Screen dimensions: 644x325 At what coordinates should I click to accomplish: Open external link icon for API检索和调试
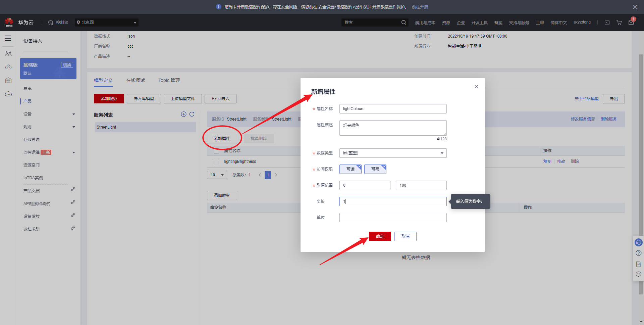(x=73, y=202)
